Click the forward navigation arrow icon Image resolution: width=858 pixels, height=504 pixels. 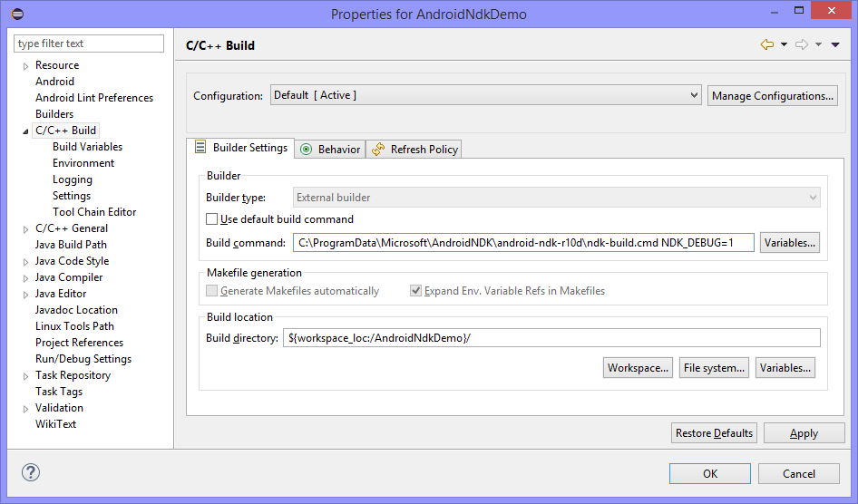click(x=801, y=44)
